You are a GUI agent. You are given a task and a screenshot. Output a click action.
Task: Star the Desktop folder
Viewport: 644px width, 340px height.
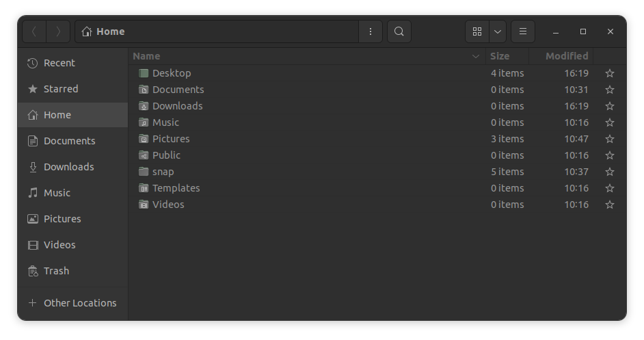(x=610, y=73)
